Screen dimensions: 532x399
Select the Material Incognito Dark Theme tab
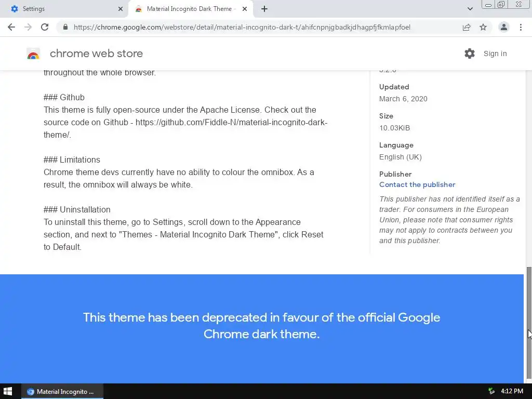click(191, 9)
